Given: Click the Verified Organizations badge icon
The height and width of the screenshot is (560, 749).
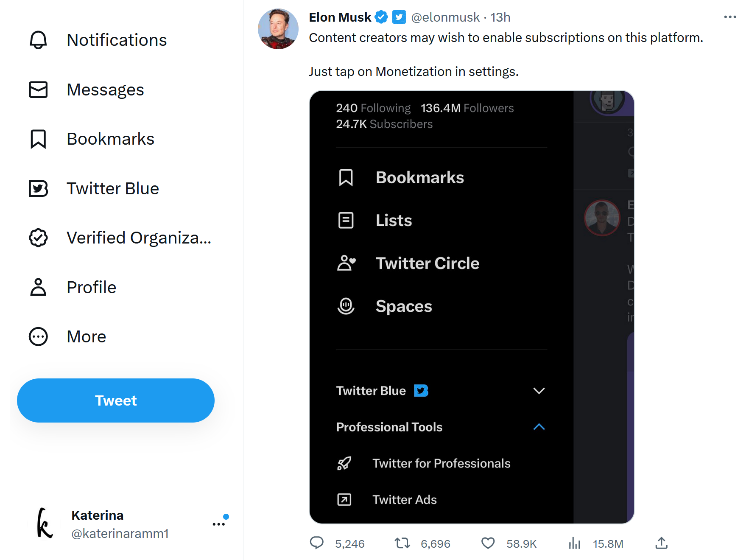Looking at the screenshot, I should [x=38, y=238].
